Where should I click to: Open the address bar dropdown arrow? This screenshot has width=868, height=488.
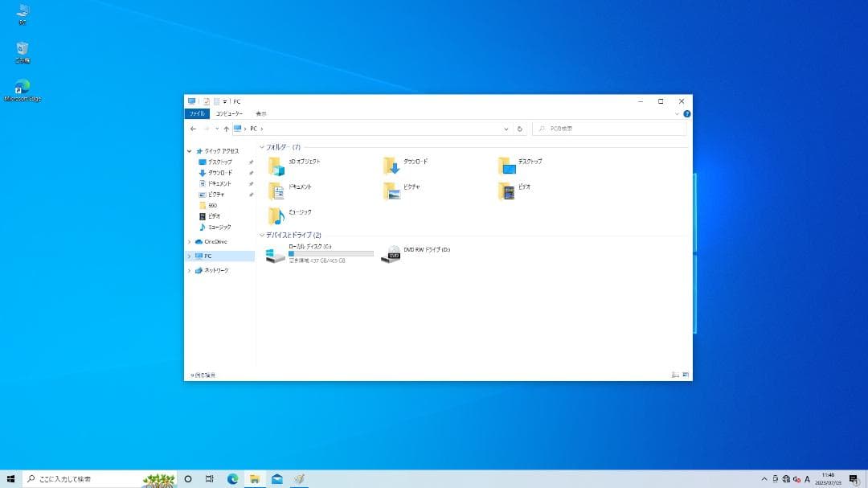pyautogui.click(x=506, y=129)
